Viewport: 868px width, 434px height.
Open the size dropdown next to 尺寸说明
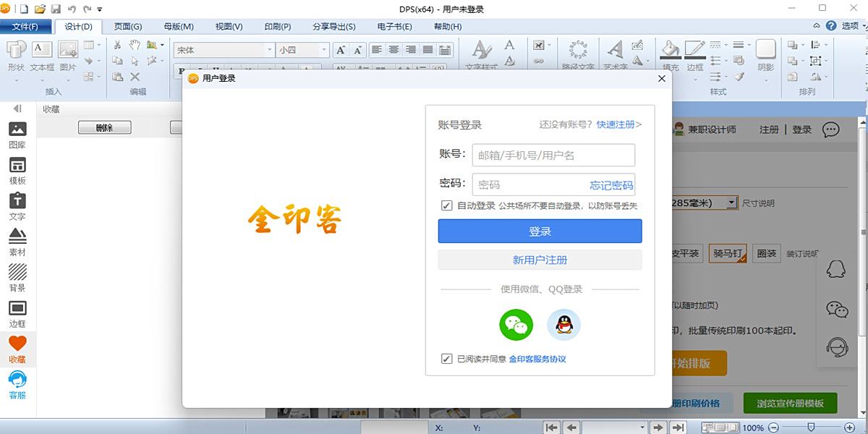[732, 203]
